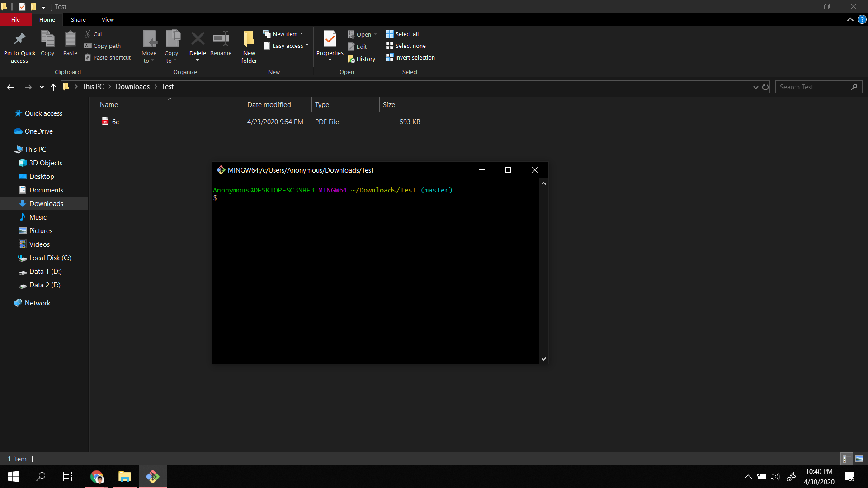Click the Git Bash icon in the taskbar
Image resolution: width=868 pixels, height=488 pixels.
153,477
